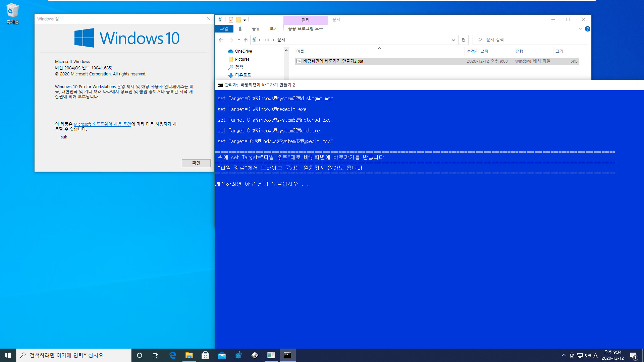
Task: Click the 문서 breadcrumb in the address bar
Action: [x=281, y=40]
